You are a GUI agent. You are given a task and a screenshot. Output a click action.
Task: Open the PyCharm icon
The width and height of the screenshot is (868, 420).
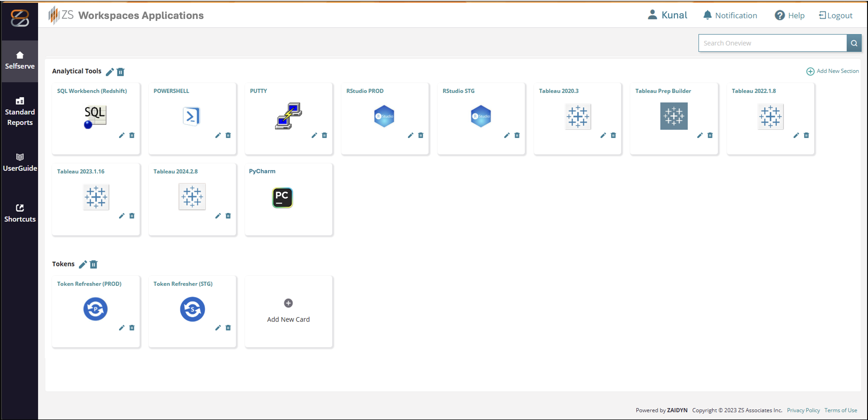(x=282, y=197)
